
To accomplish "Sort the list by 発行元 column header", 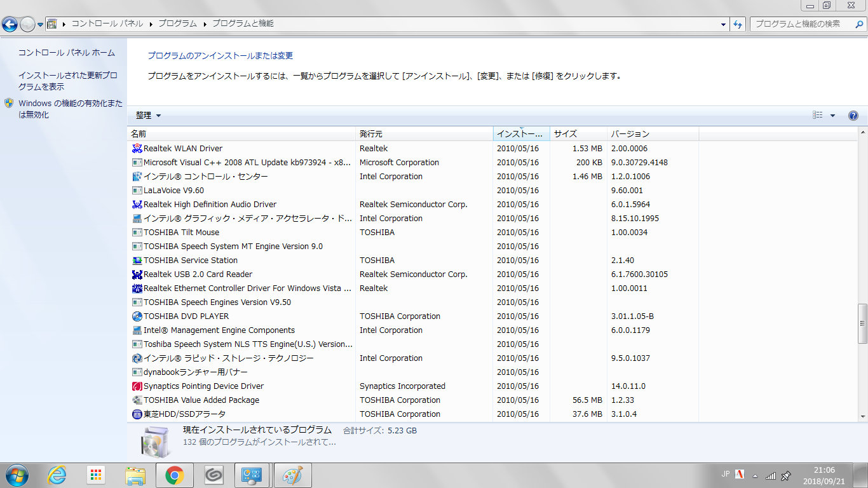I will tap(424, 134).
